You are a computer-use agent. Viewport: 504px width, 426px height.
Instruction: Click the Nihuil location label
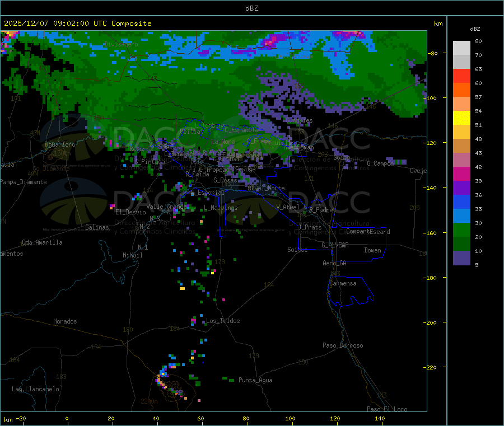(132, 255)
